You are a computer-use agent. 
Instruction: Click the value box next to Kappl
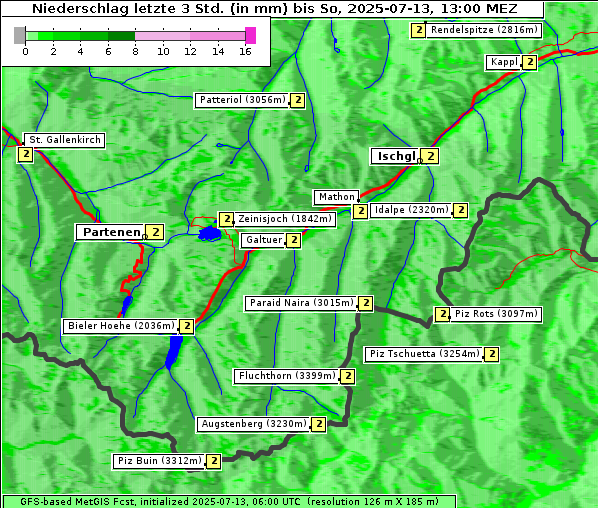[530, 63]
